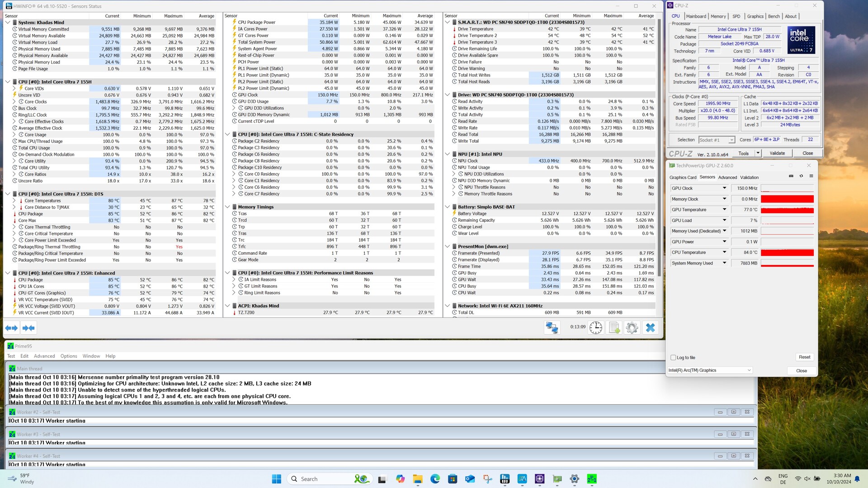
Task: Open CPU-Z Tools dropdown arrow
Action: click(758, 153)
